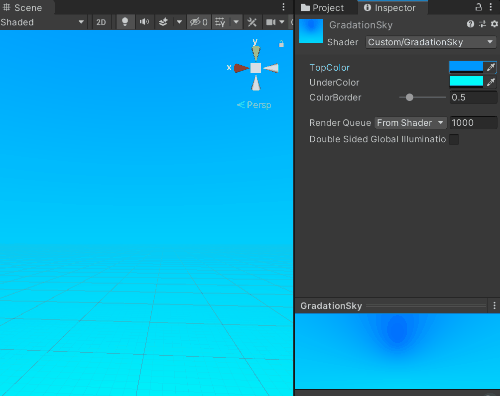Pick TopColor with the eyedropper
The width and height of the screenshot is (500, 396).
[x=491, y=67]
